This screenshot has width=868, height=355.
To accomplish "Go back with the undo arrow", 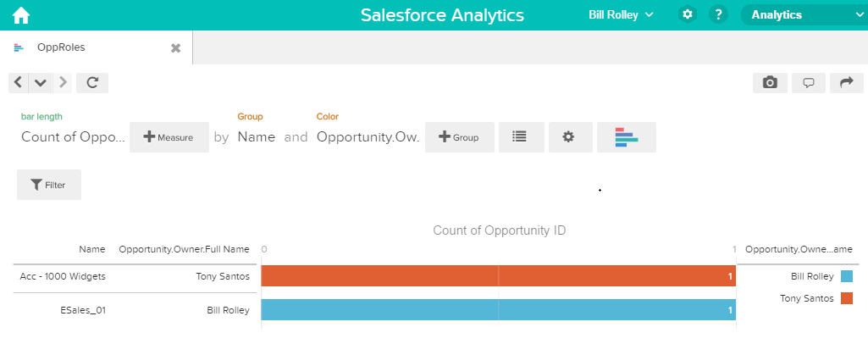I will pyautogui.click(x=19, y=82).
